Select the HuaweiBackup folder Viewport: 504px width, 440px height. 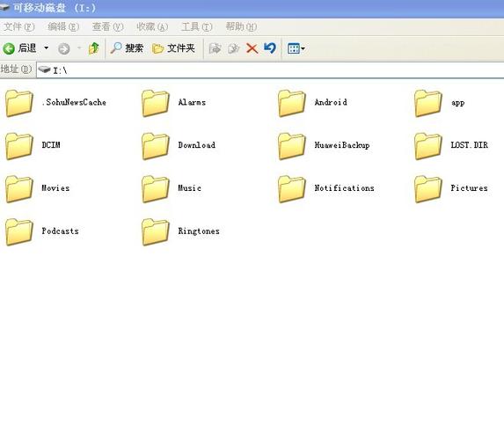pyautogui.click(x=324, y=145)
